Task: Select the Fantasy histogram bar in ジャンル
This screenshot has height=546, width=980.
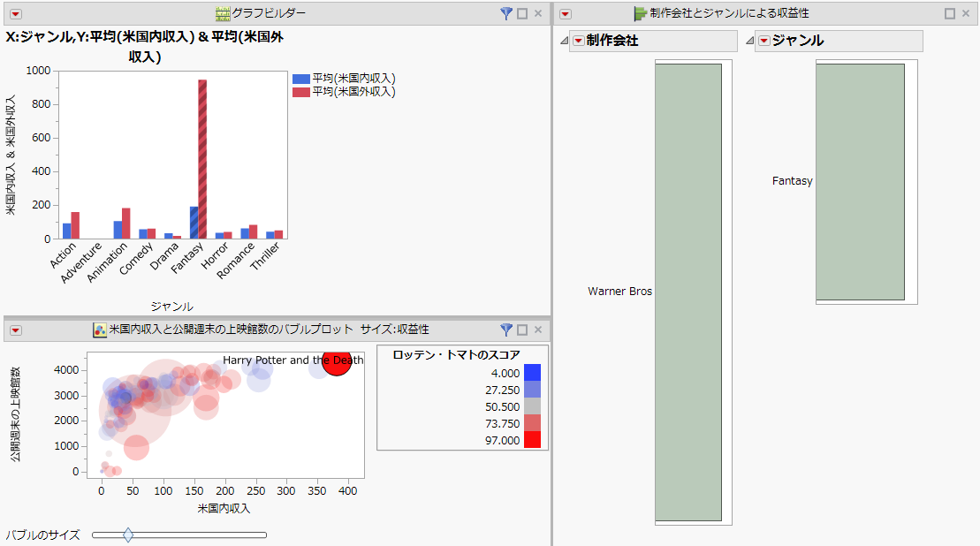Action: (x=860, y=181)
